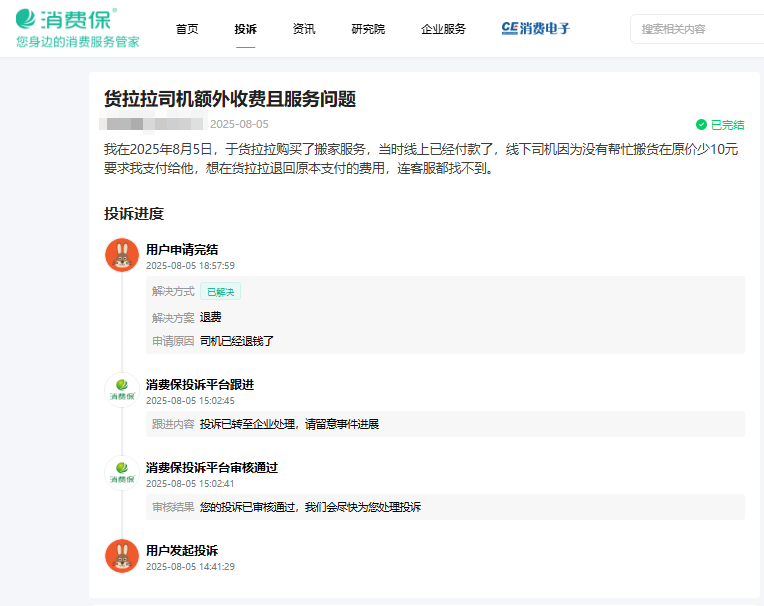Click the green 已完结 checkmark icon
Viewport: 764px width, 606px height.
[x=701, y=125]
